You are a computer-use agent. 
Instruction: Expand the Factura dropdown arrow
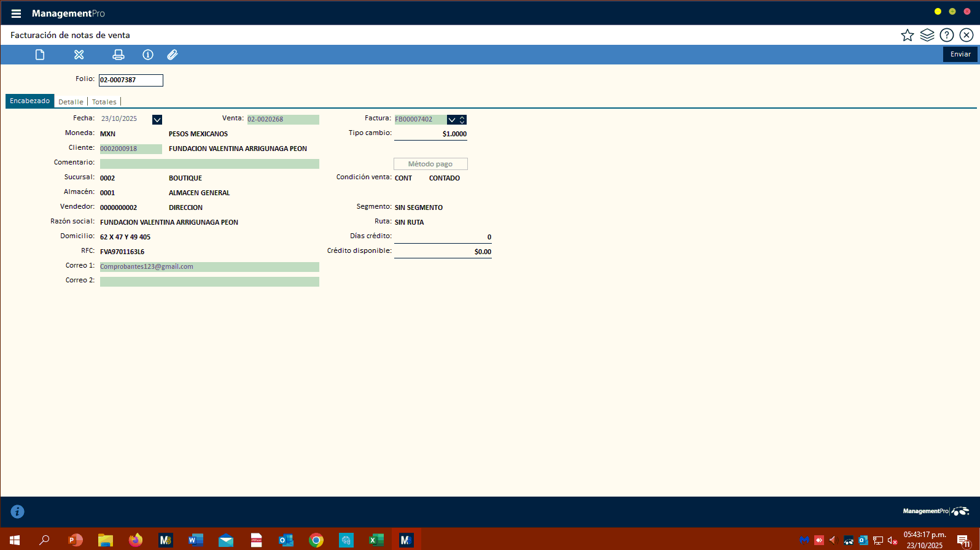[x=452, y=120]
